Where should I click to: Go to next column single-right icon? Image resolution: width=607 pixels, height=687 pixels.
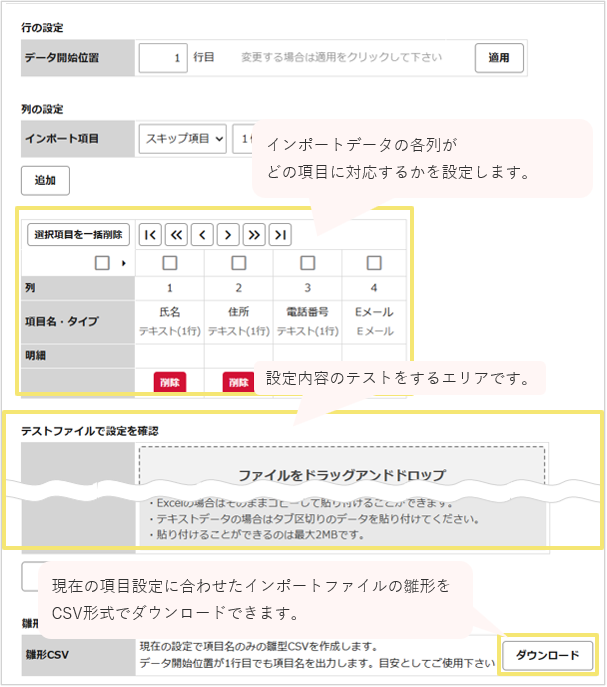point(228,235)
